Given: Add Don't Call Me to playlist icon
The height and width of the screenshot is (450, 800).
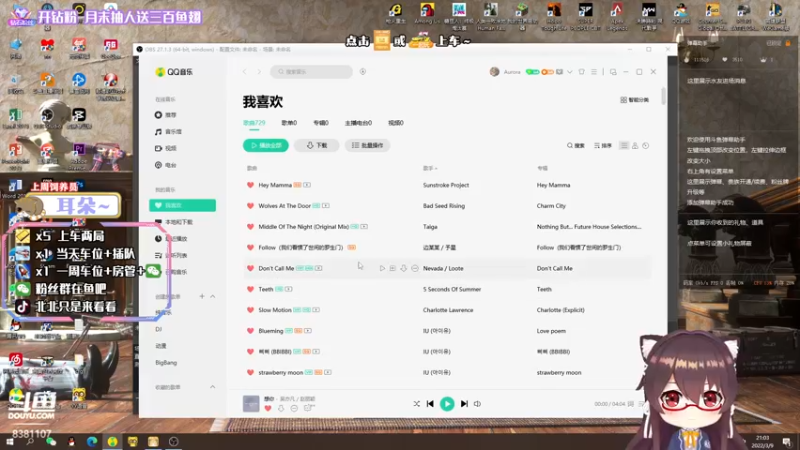Looking at the screenshot, I should pyautogui.click(x=393, y=268).
